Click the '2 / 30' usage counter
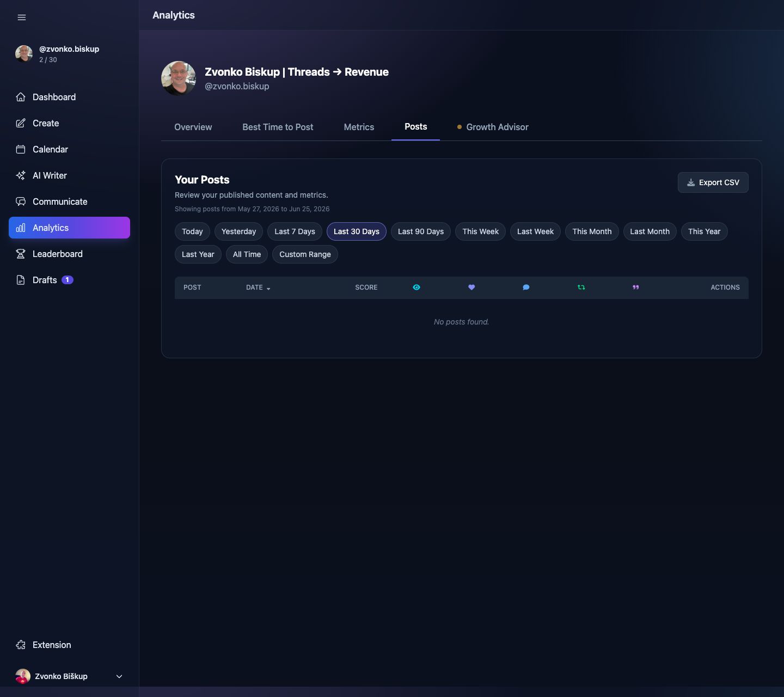The image size is (784, 697). click(x=48, y=60)
